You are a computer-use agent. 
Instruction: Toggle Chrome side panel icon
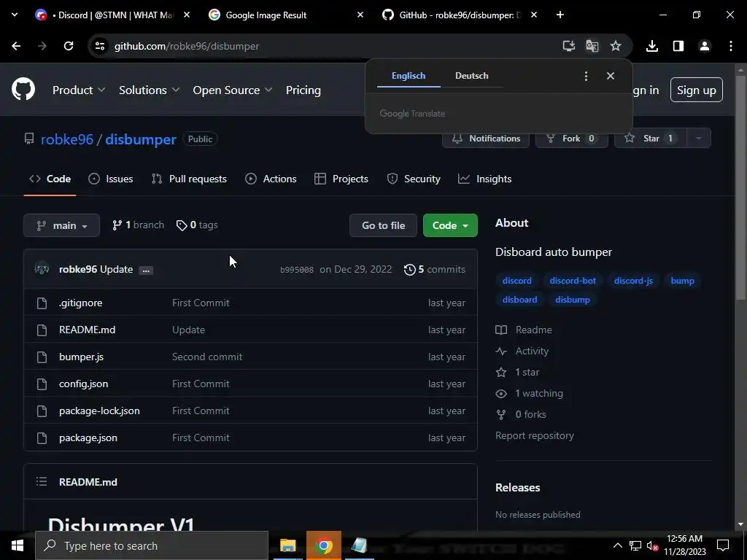tap(678, 46)
